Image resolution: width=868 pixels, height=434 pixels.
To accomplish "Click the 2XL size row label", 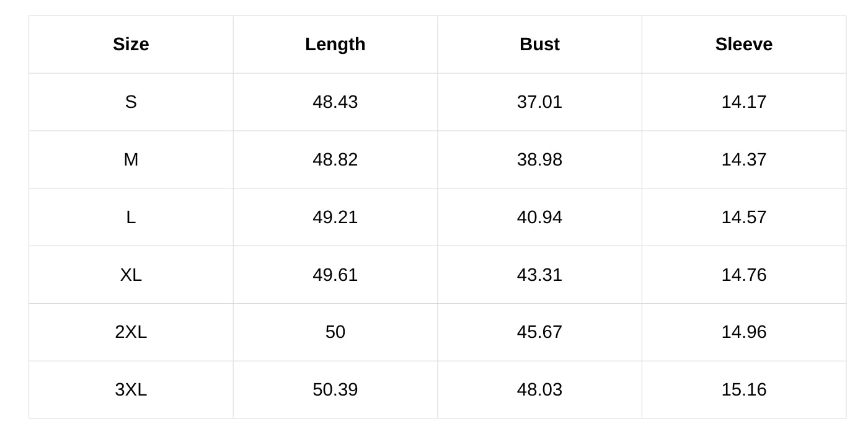I will [x=131, y=332].
